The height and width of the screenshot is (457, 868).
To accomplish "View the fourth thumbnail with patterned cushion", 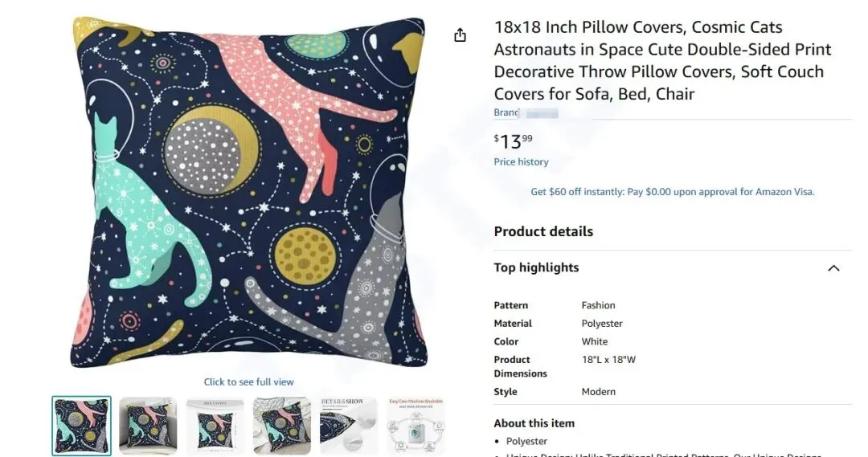I will point(282,426).
